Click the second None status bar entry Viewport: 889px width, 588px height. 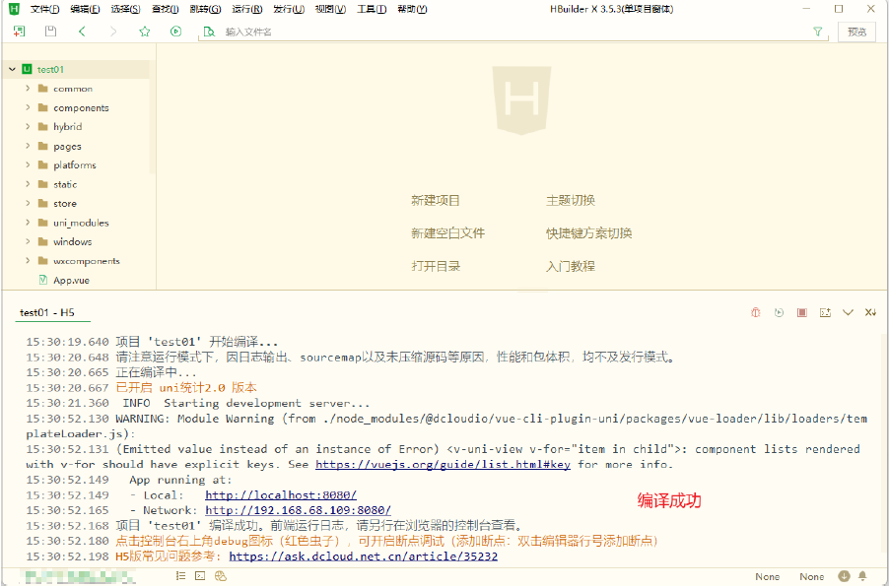(x=811, y=576)
